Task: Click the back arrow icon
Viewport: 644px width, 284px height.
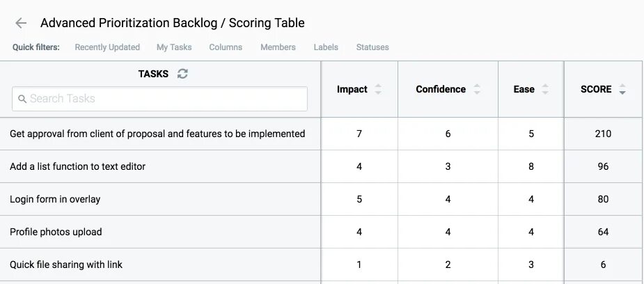Action: pyautogui.click(x=21, y=23)
